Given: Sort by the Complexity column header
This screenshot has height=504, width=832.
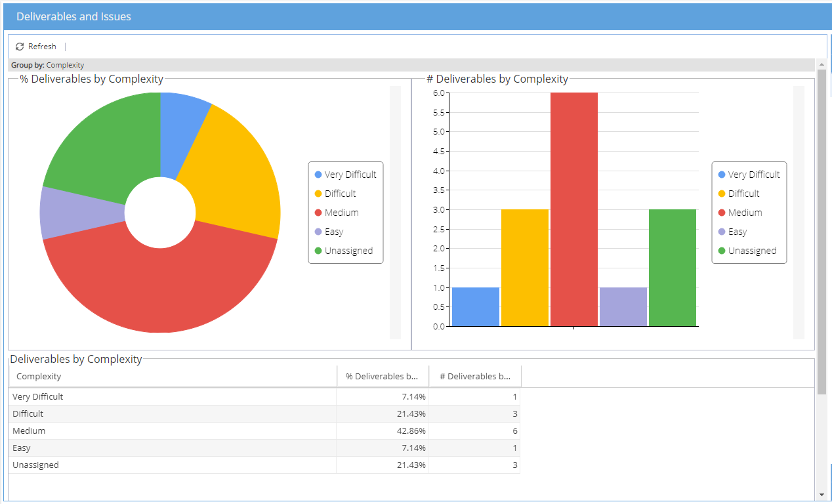Looking at the screenshot, I should tap(173, 377).
